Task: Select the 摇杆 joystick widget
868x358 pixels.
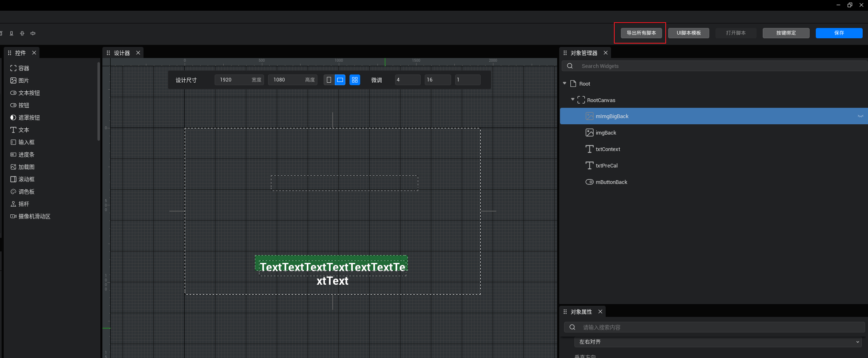Action: [x=20, y=204]
